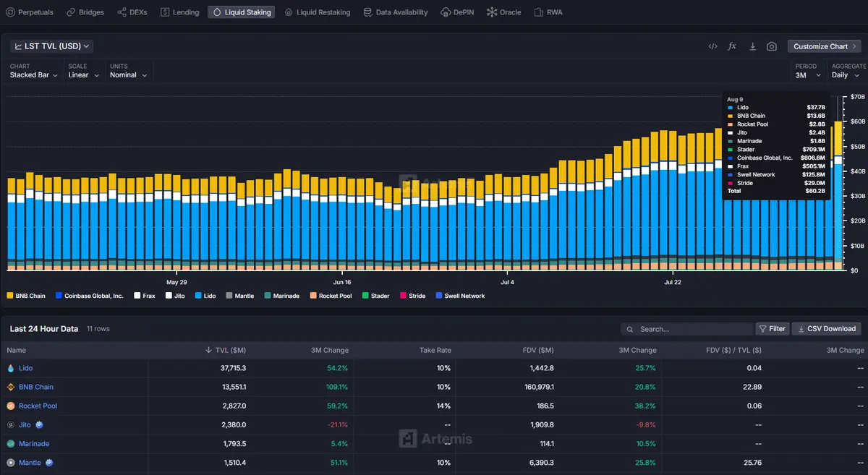Click the fx formula icon

732,46
